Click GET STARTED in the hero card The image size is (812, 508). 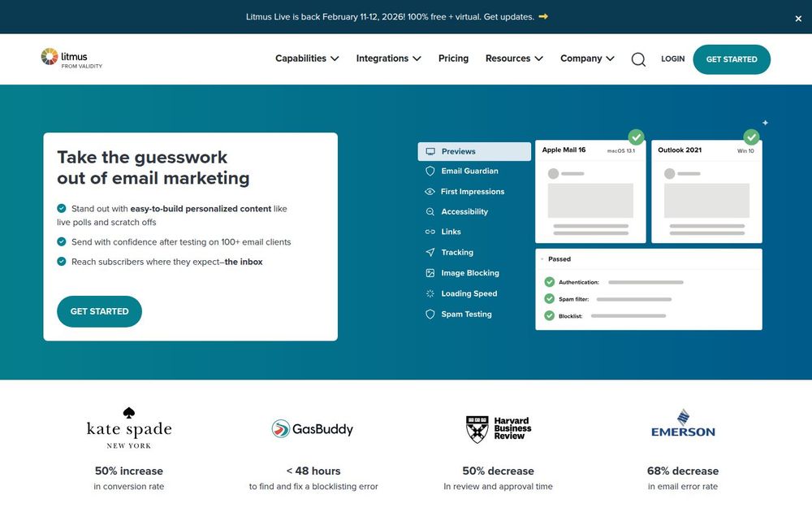(x=99, y=311)
